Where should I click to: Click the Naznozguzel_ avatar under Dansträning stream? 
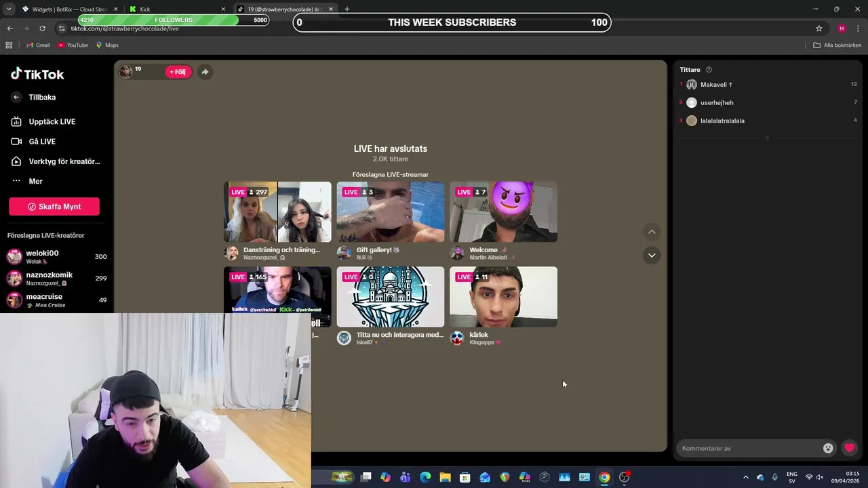(x=232, y=253)
